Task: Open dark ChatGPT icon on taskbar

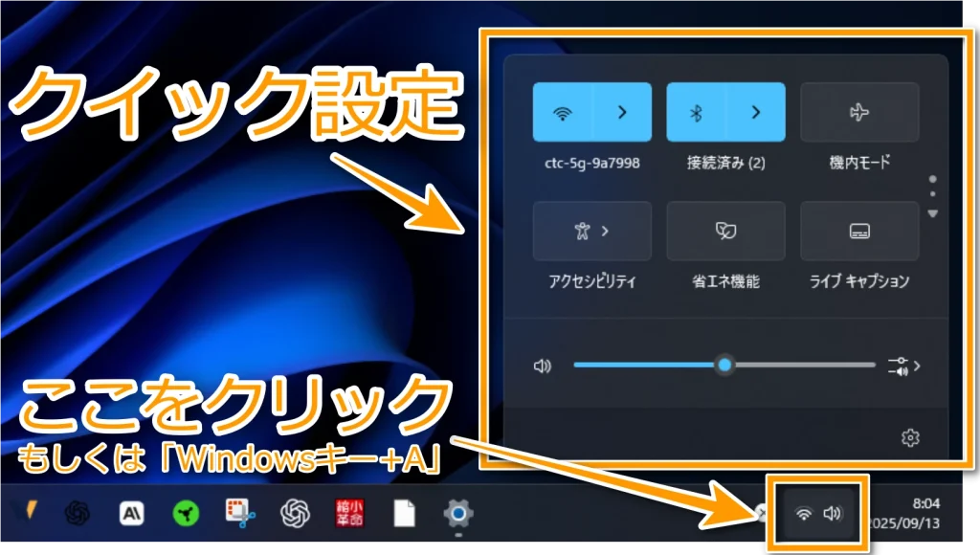Action: [78, 514]
